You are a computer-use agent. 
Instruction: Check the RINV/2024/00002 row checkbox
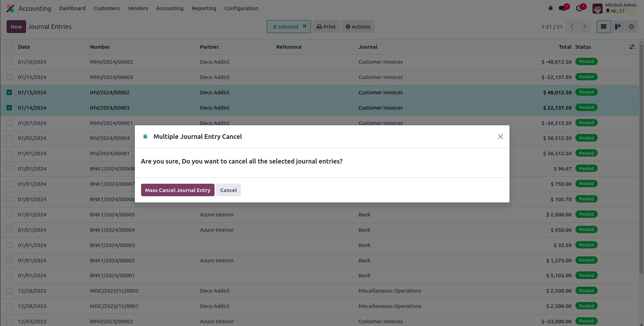[x=9, y=62]
